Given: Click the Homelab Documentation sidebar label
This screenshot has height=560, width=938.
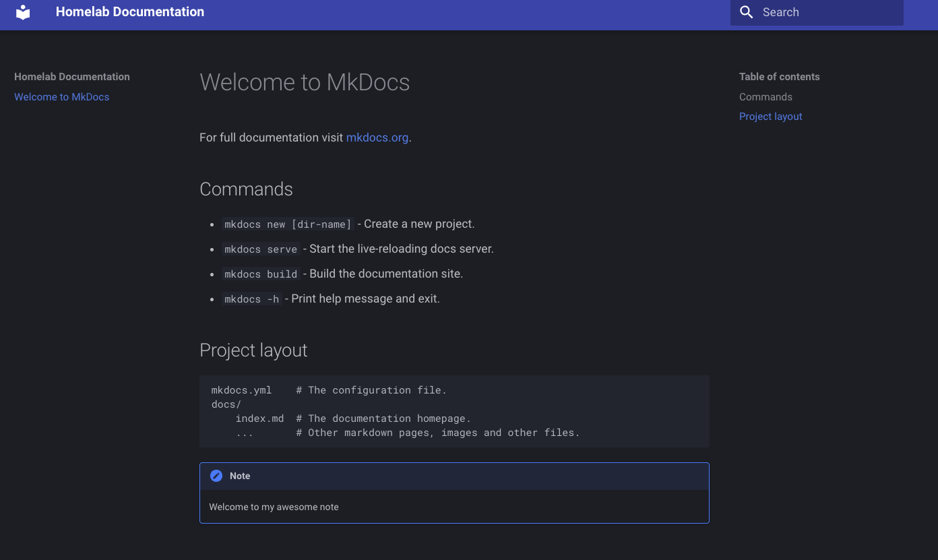Looking at the screenshot, I should pyautogui.click(x=72, y=77).
